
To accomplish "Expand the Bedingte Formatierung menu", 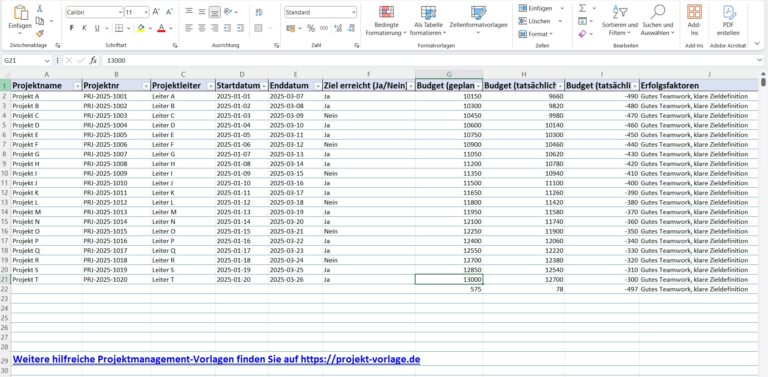I will tap(386, 20).
